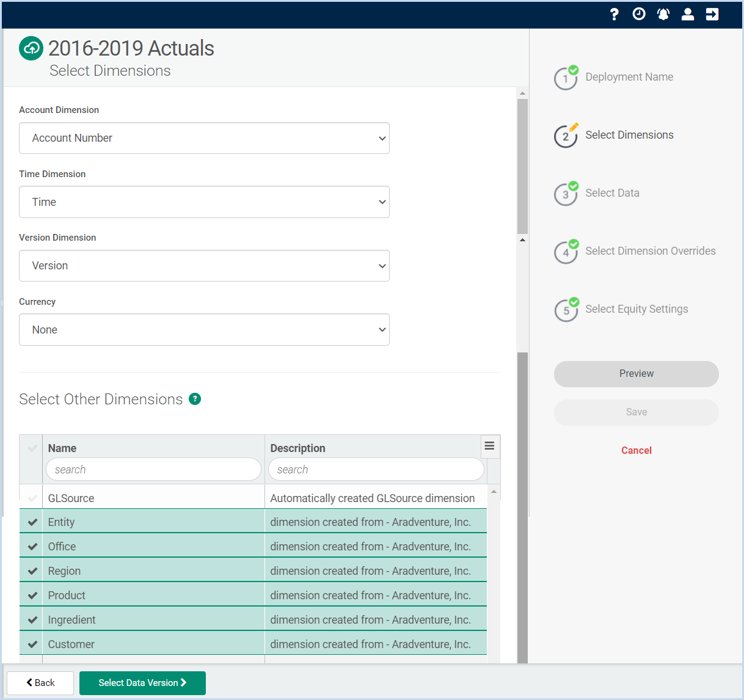The image size is (744, 700).
Task: Uncheck the Region row checkmark
Action: (x=32, y=571)
